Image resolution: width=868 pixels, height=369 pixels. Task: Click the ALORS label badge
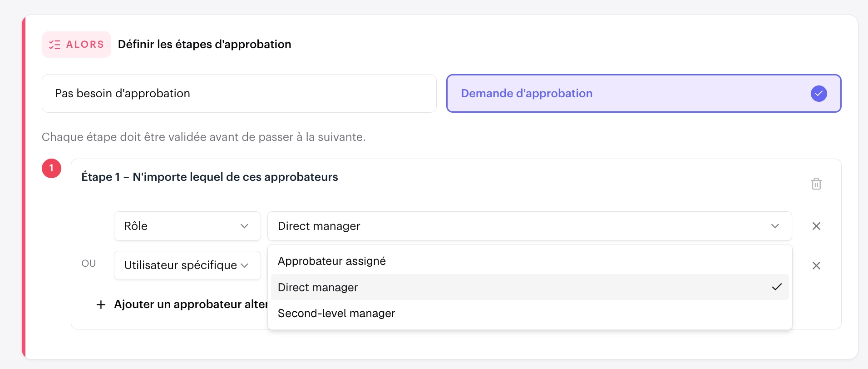(x=76, y=45)
